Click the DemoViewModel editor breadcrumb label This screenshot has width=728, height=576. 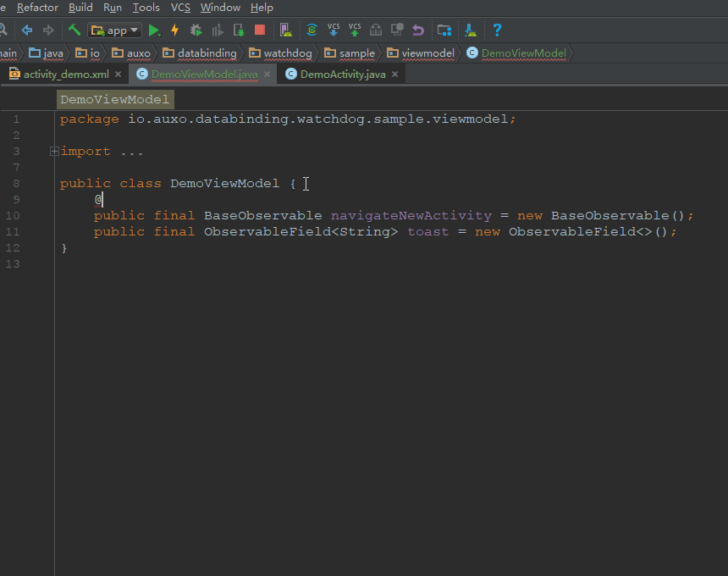point(115,100)
